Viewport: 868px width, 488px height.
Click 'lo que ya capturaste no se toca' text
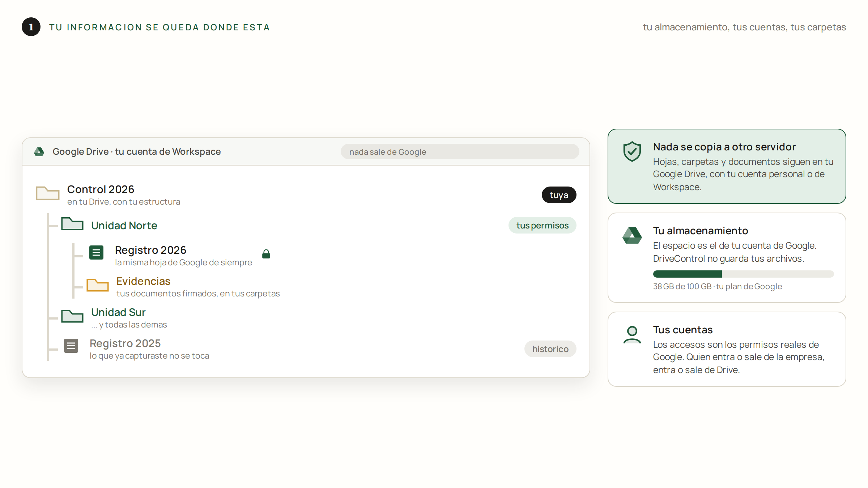pos(149,356)
